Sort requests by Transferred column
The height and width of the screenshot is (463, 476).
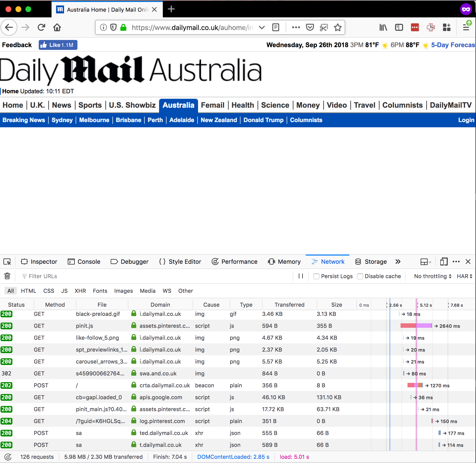pos(289,305)
